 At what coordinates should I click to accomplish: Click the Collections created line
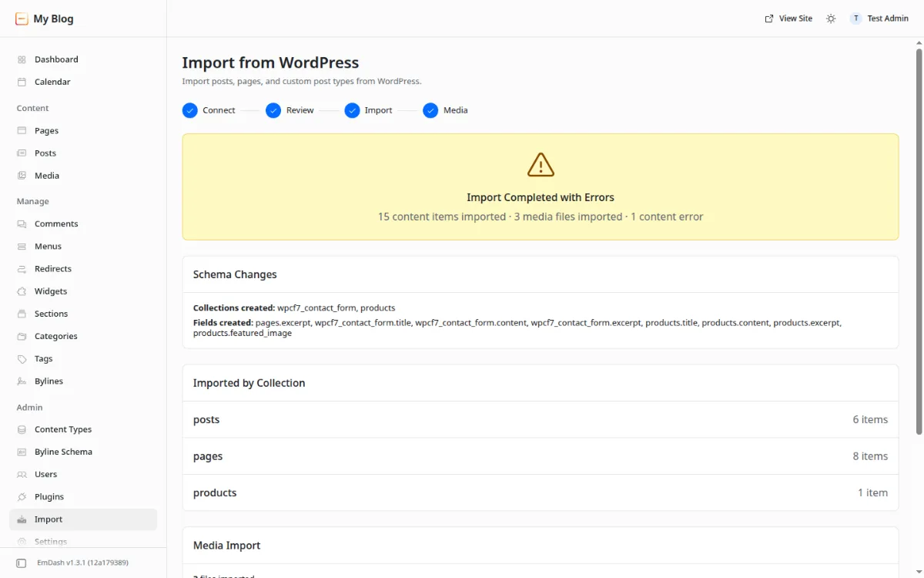294,307
